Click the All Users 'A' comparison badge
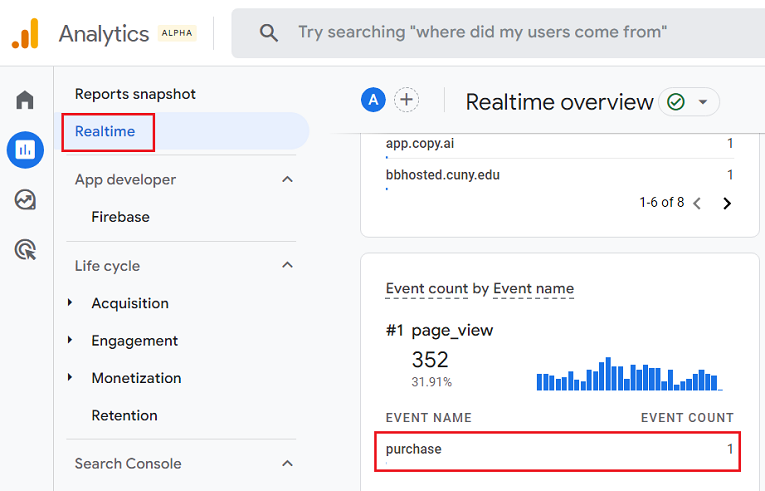 click(x=373, y=100)
